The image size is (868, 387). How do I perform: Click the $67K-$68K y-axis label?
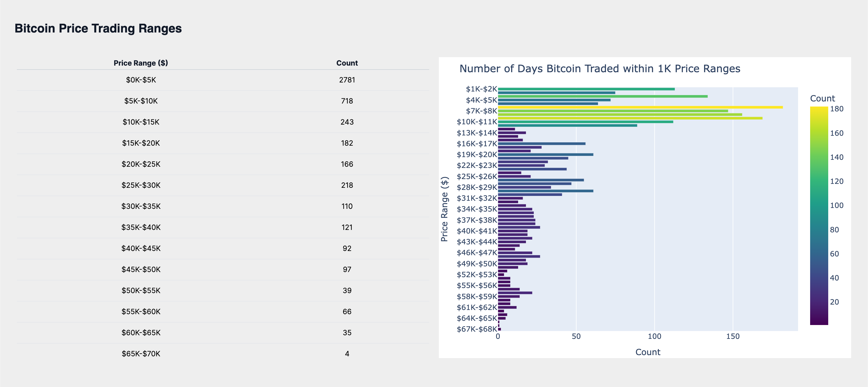click(x=477, y=329)
